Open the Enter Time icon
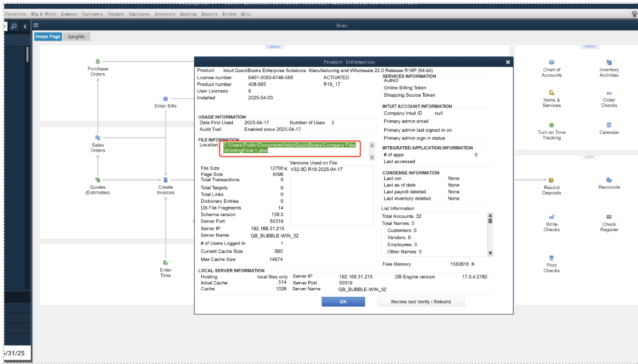 point(166,263)
